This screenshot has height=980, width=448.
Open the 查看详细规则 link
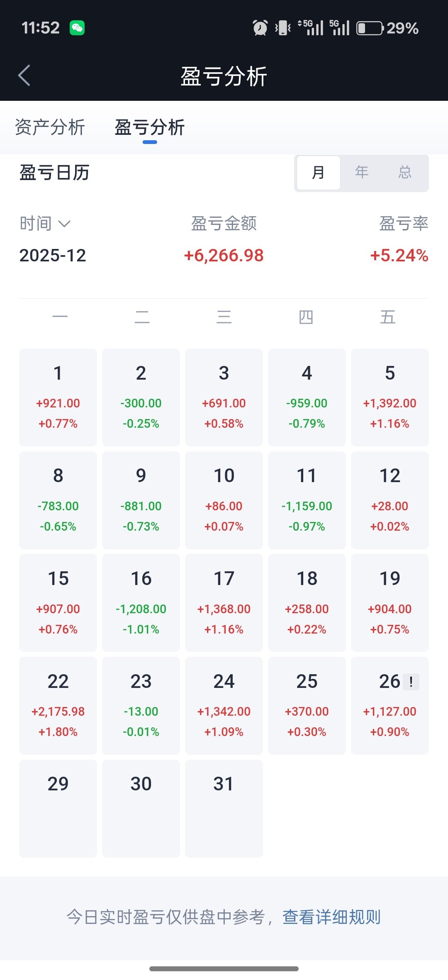(x=331, y=917)
